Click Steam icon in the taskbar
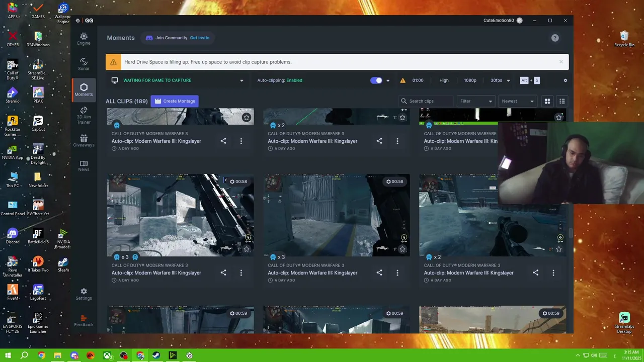 coord(156,355)
